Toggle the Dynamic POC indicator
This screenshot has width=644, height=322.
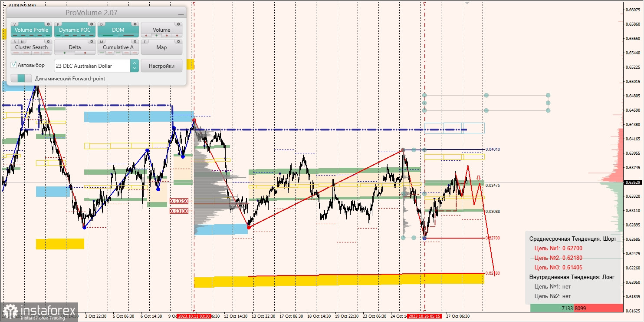(75, 30)
